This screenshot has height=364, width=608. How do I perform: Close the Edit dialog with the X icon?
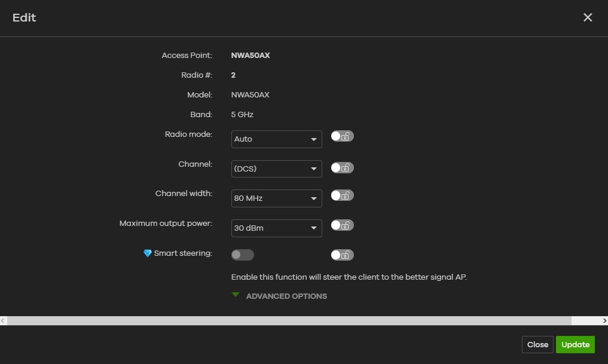pyautogui.click(x=588, y=17)
